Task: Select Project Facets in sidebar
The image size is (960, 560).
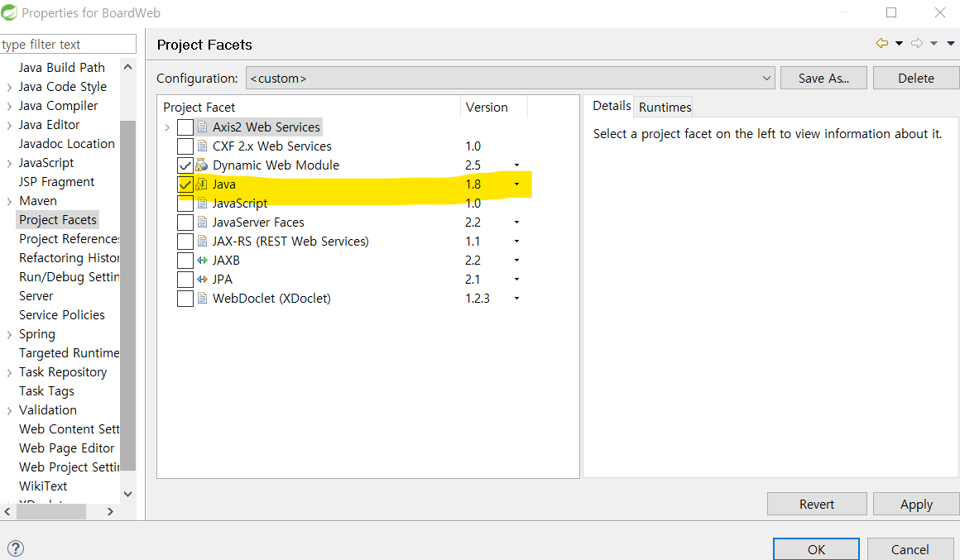Action: pyautogui.click(x=58, y=220)
